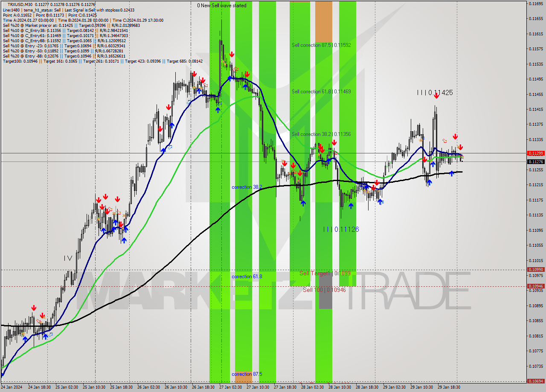Click the 'Sell correction 61.8 | 0.11469' label

pos(321,92)
